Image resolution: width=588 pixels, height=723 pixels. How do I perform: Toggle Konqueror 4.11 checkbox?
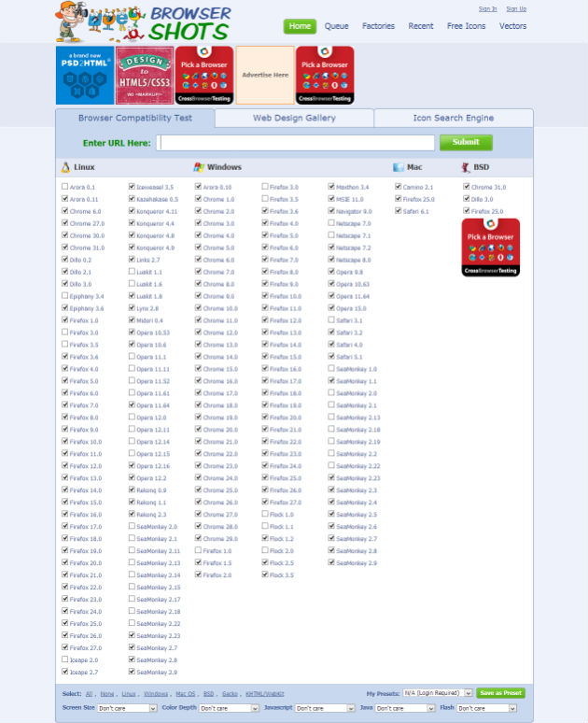coord(132,211)
